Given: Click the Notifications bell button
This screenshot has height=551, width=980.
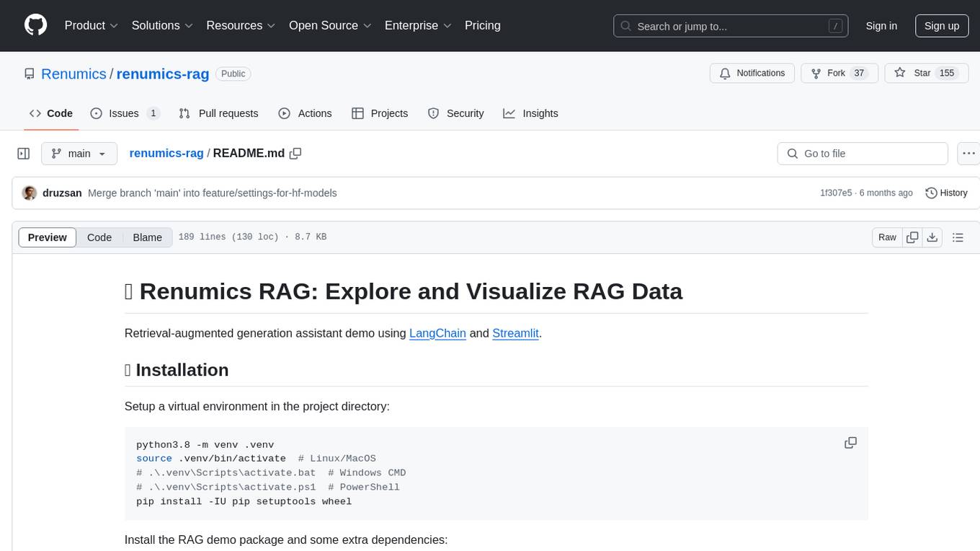Looking at the screenshot, I should [x=752, y=74].
